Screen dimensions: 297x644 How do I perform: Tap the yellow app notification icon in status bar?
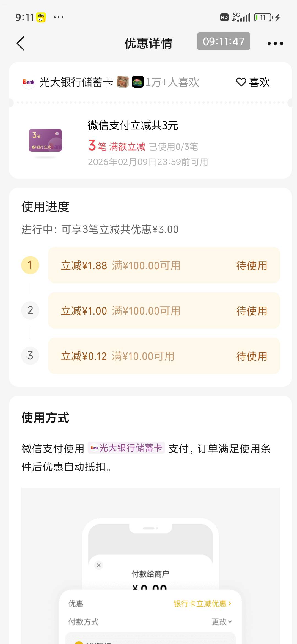tap(41, 18)
